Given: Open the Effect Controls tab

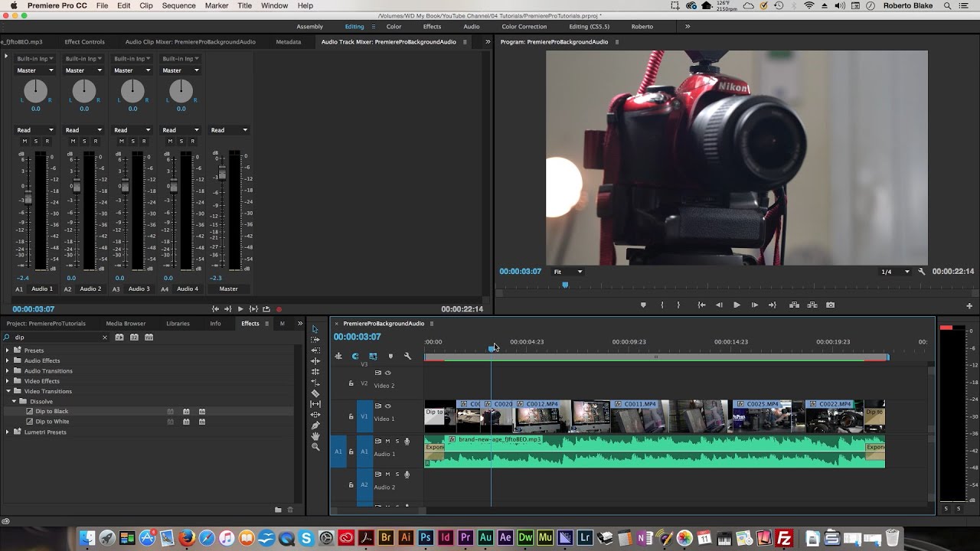Looking at the screenshot, I should click(x=84, y=42).
